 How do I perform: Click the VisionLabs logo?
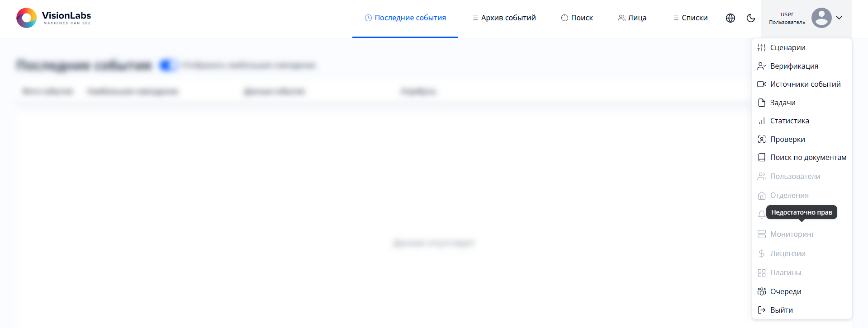coord(54,18)
